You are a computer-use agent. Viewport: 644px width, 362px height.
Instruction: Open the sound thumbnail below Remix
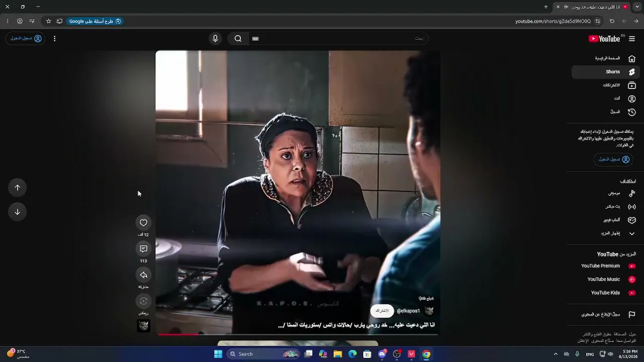click(143, 326)
